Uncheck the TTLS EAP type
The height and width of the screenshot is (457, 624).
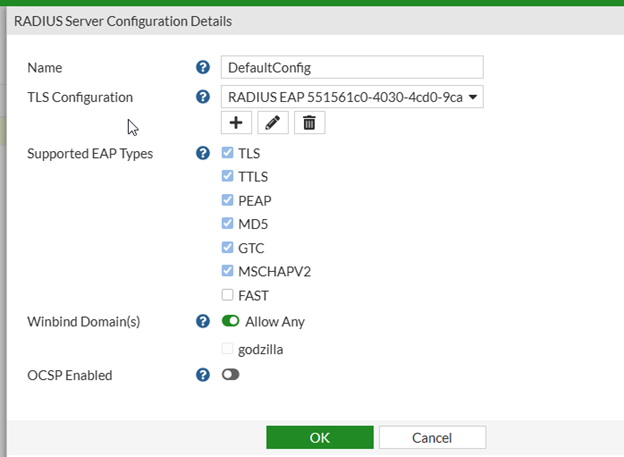228,176
